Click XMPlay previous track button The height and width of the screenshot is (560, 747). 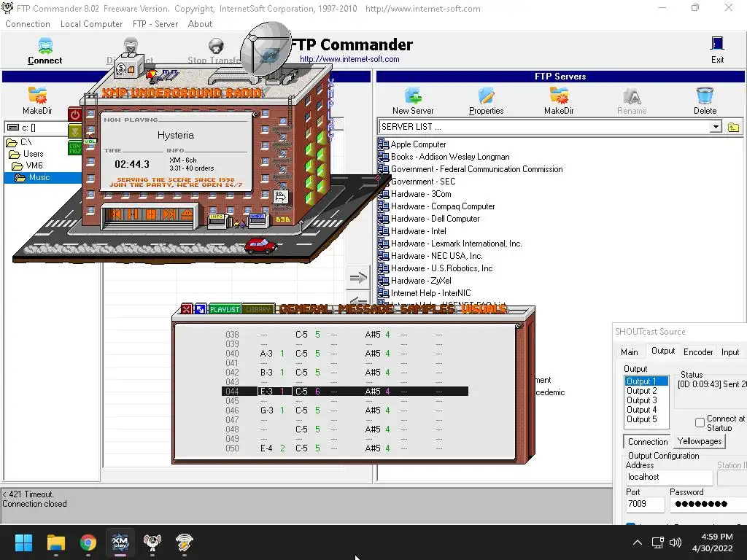click(115, 214)
